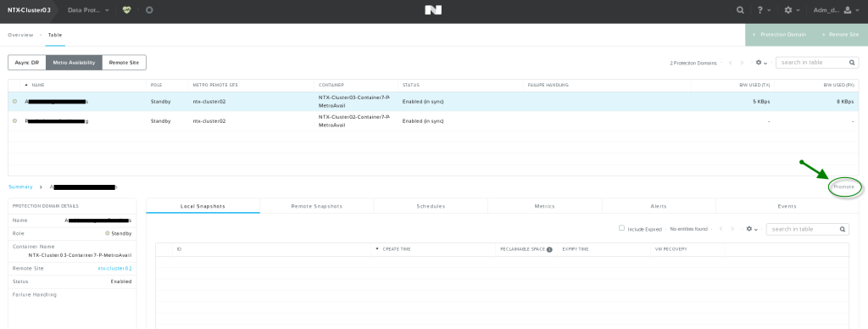Click status dot of second protection domain row
This screenshot has height=329, width=868.
(x=15, y=120)
